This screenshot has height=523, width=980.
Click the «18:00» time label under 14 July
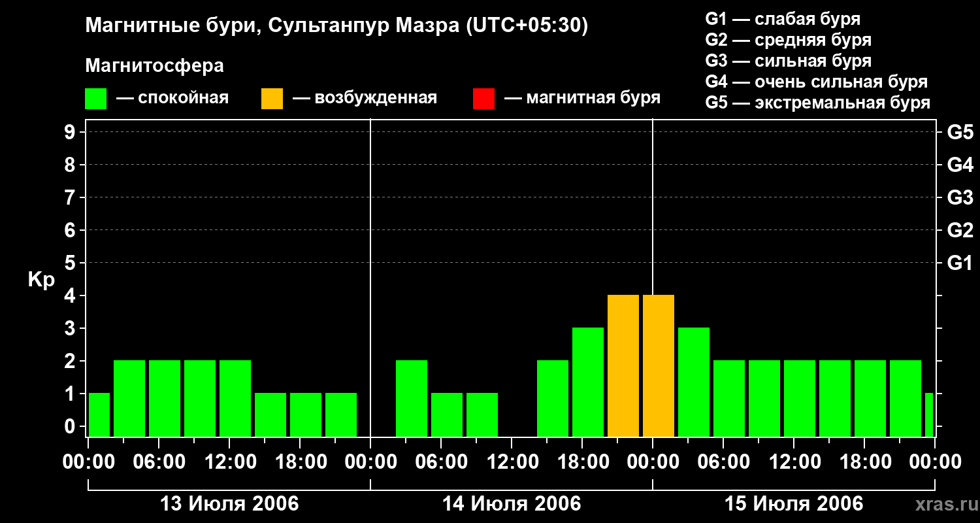582,462
